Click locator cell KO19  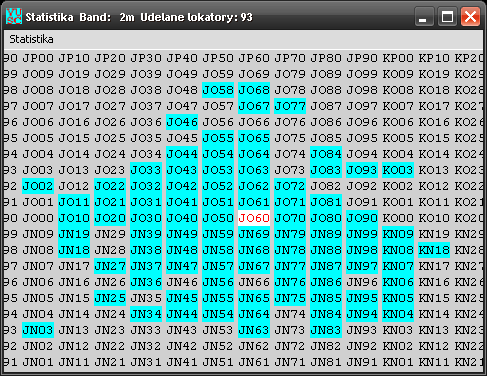[434, 74]
